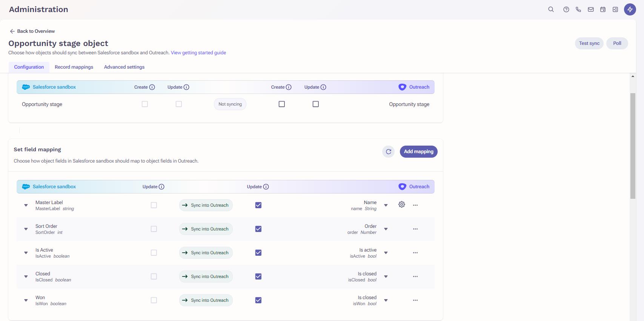Enable Outreach Create checkbox for Opportunity stage

tap(281, 104)
